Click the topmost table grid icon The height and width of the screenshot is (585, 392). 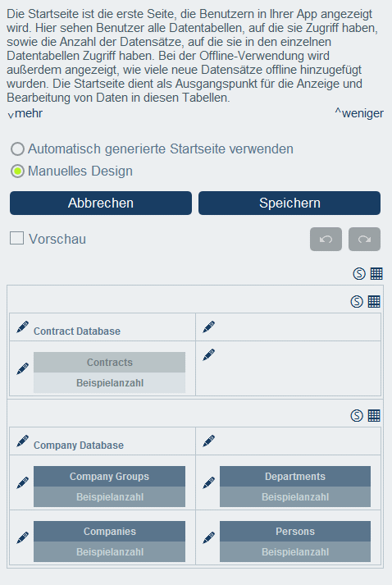pos(376,273)
